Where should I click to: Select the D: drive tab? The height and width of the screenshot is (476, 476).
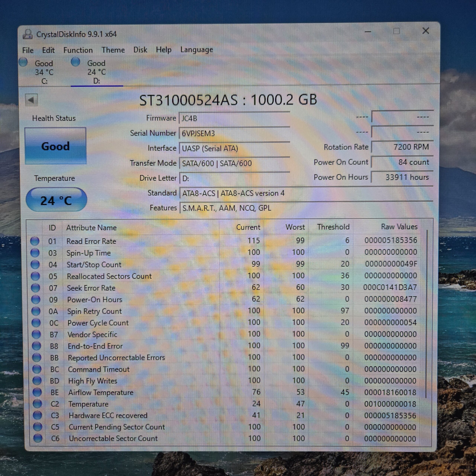(x=97, y=72)
